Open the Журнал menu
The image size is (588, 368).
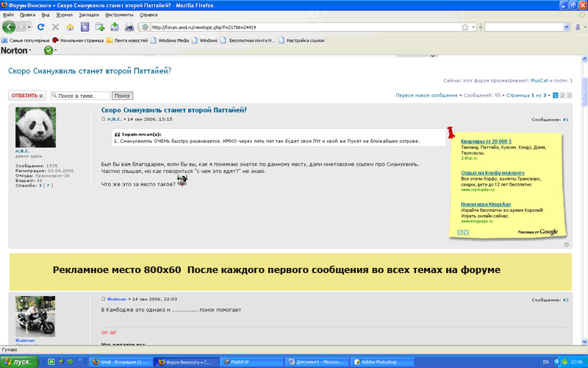65,15
